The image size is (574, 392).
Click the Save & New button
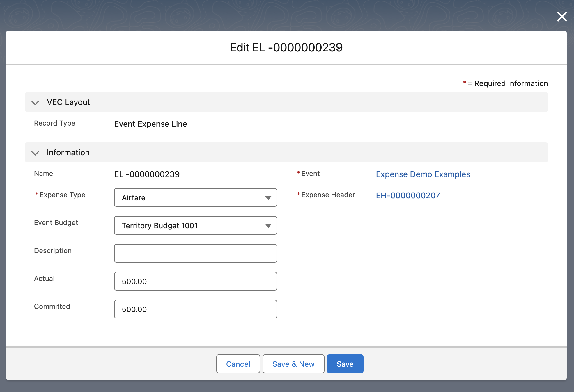coord(293,364)
